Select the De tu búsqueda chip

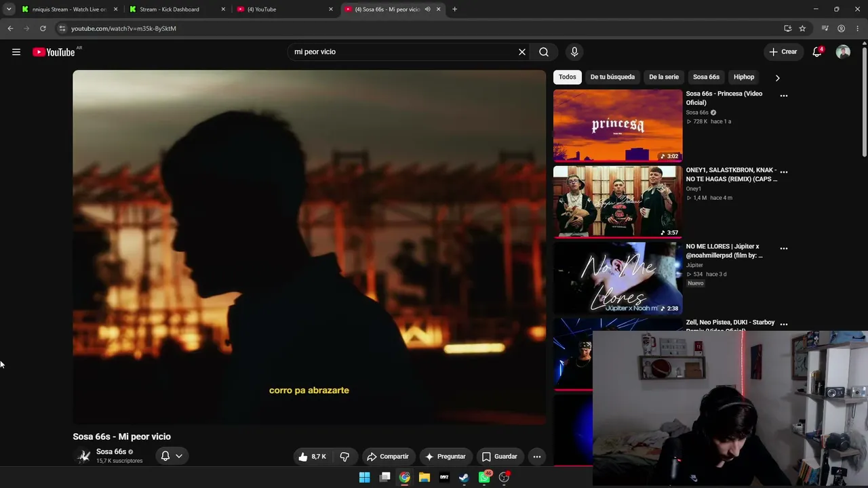612,77
